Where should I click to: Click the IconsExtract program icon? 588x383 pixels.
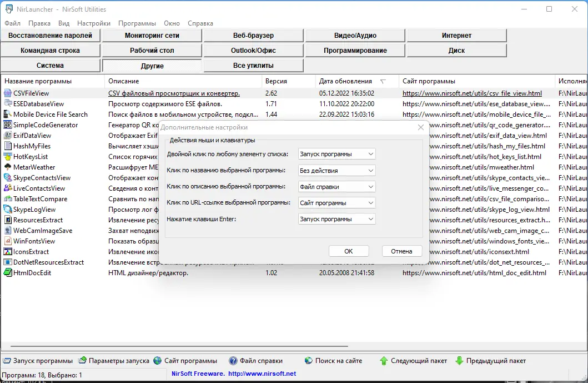(8, 252)
